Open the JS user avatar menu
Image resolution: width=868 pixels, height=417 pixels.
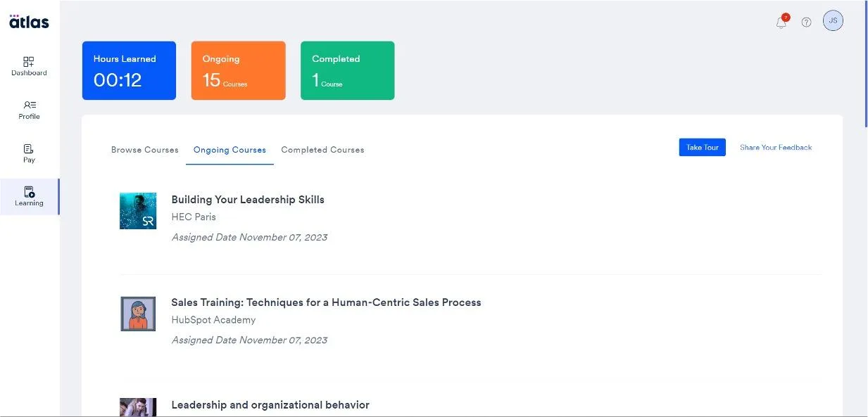click(x=833, y=21)
